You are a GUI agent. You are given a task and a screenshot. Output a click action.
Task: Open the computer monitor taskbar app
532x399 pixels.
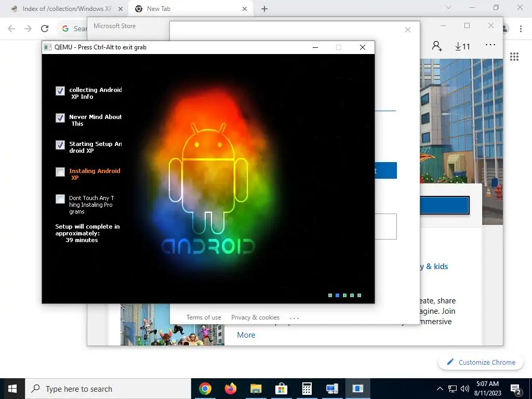pos(332,389)
